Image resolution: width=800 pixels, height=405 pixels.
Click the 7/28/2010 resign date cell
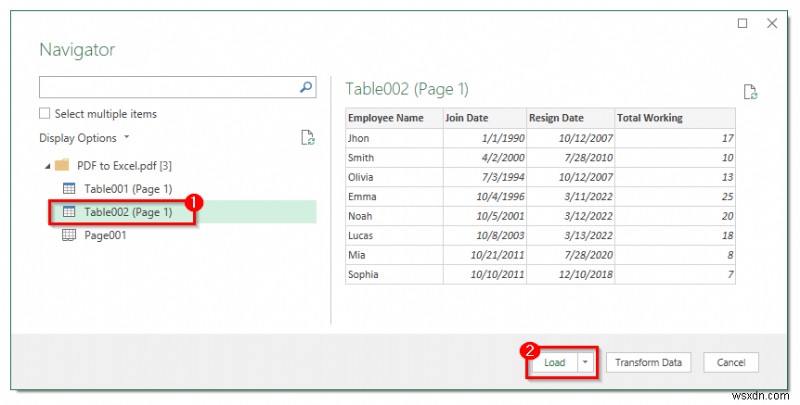click(570, 158)
